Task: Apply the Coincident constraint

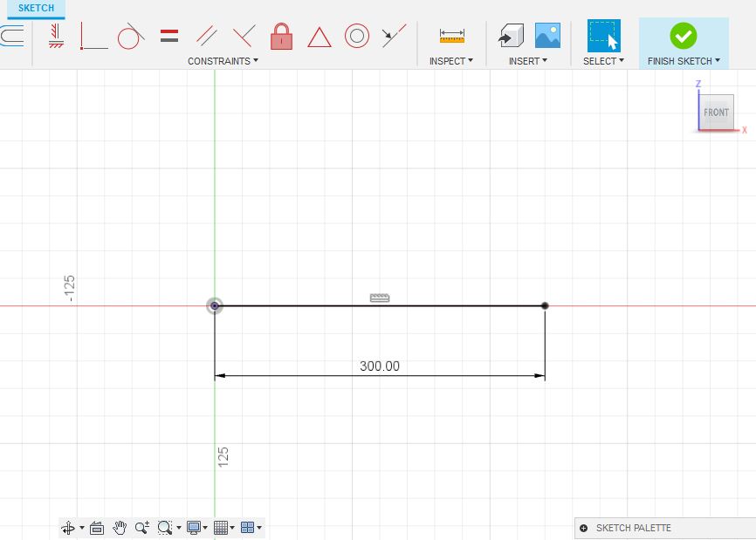Action: pos(93,36)
